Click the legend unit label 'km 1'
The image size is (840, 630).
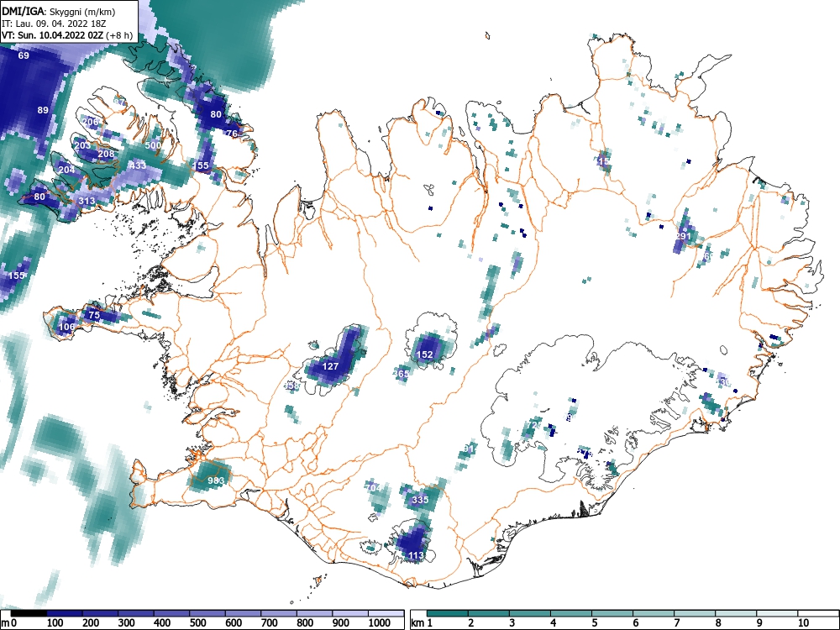(423, 622)
